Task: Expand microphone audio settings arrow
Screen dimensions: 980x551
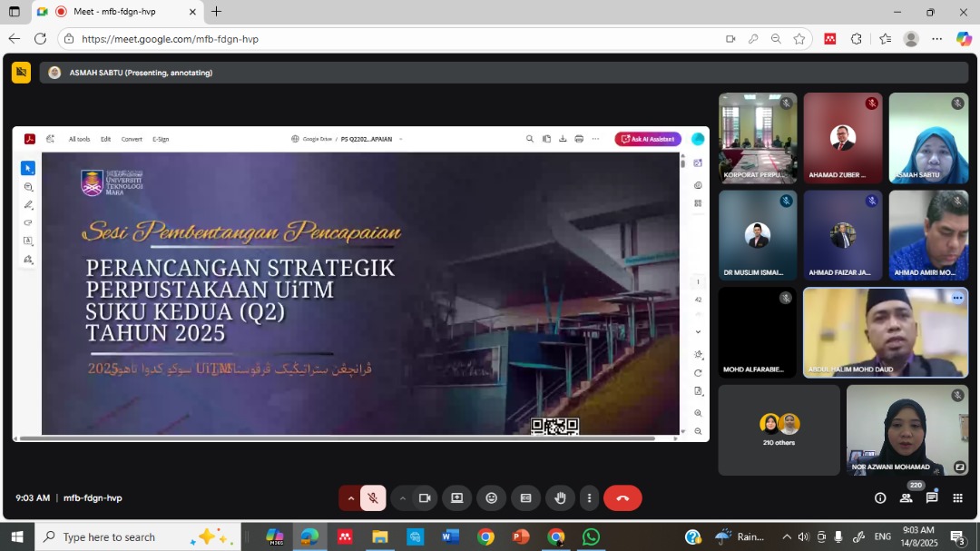Action: (x=351, y=498)
